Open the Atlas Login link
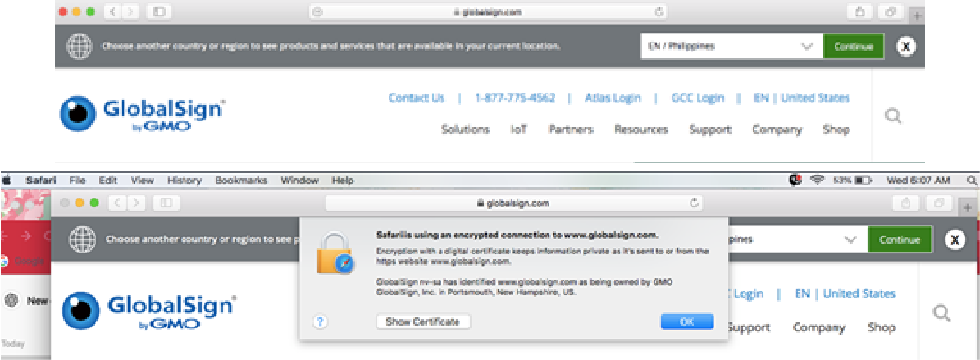This screenshot has height=360, width=980. click(613, 98)
